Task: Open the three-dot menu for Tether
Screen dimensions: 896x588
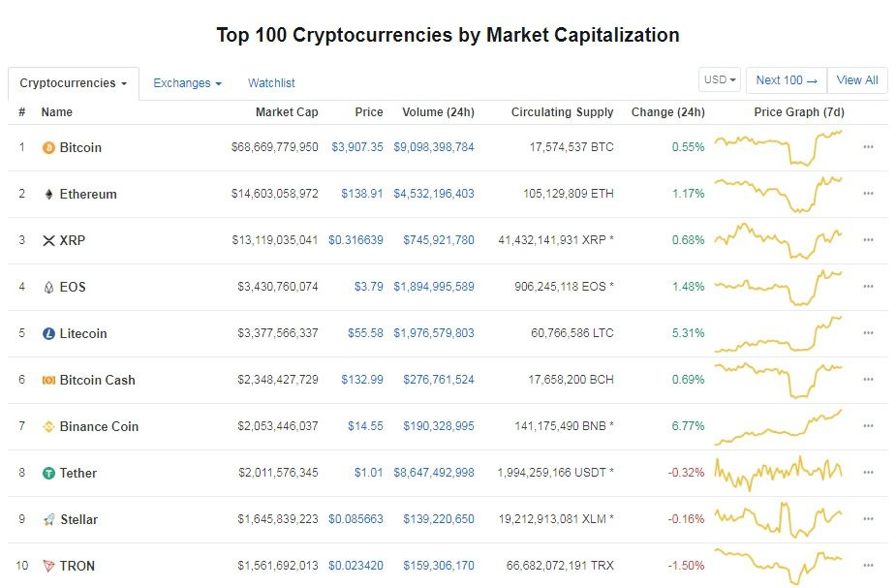Action: pos(868,473)
